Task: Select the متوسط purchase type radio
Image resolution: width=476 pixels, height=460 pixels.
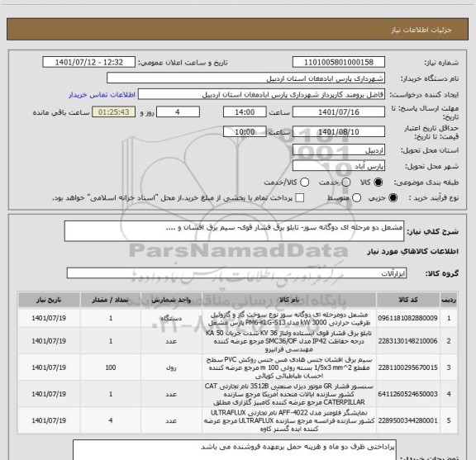Action: [356, 198]
